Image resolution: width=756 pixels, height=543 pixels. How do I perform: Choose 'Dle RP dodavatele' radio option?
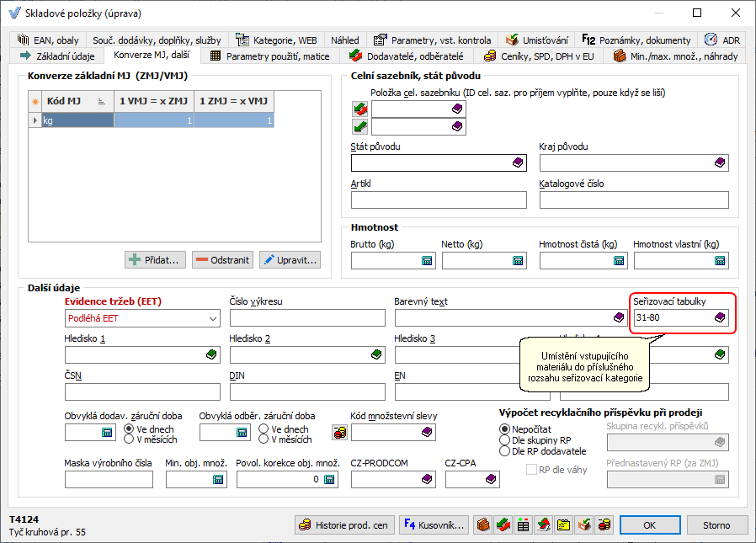click(x=505, y=451)
